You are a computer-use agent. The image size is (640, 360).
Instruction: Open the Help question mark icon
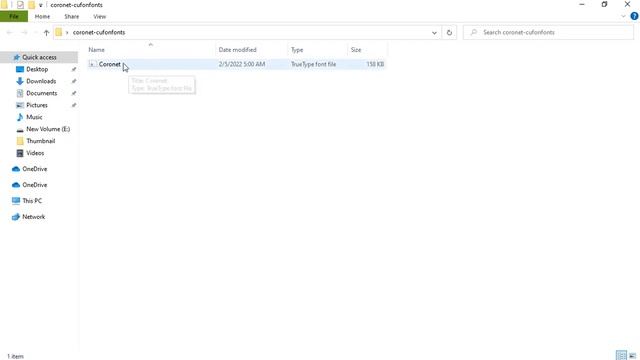tap(634, 16)
